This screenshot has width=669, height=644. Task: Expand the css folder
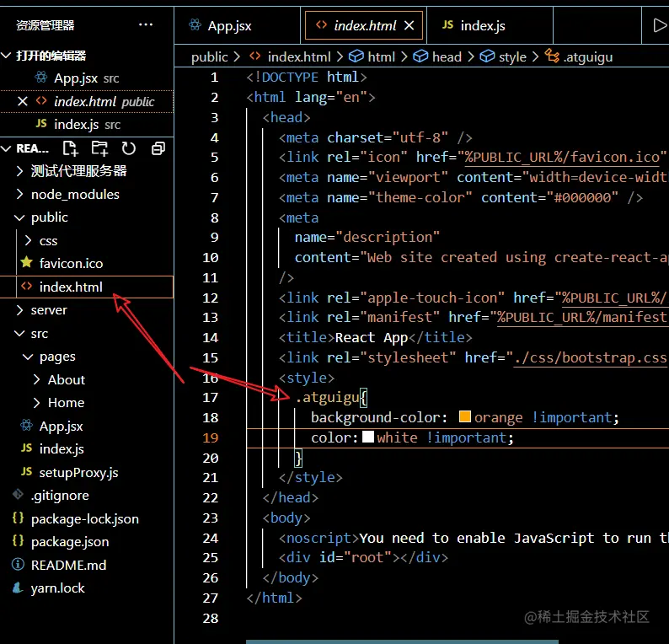(87, 241)
